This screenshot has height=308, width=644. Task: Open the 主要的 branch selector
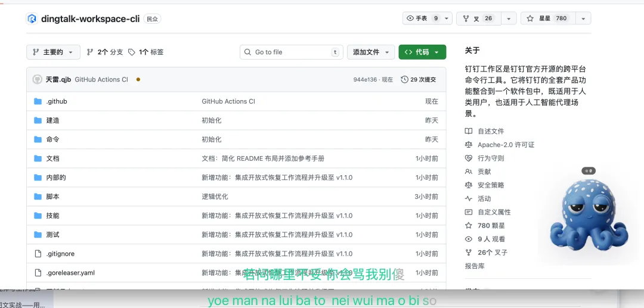coord(53,52)
